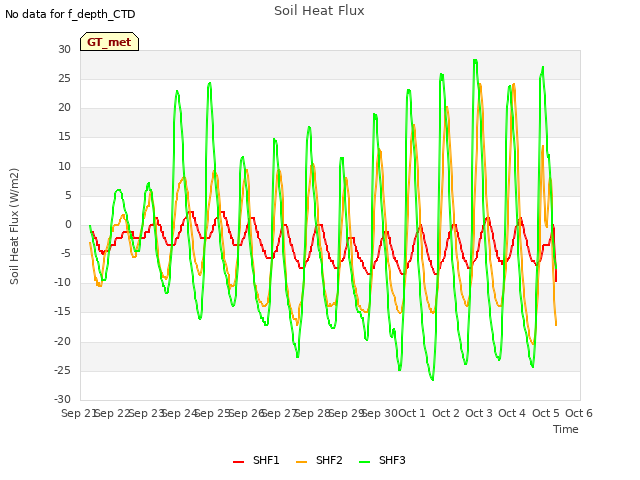
Task: Click the y-axis value 0
Action: (x=68, y=224)
